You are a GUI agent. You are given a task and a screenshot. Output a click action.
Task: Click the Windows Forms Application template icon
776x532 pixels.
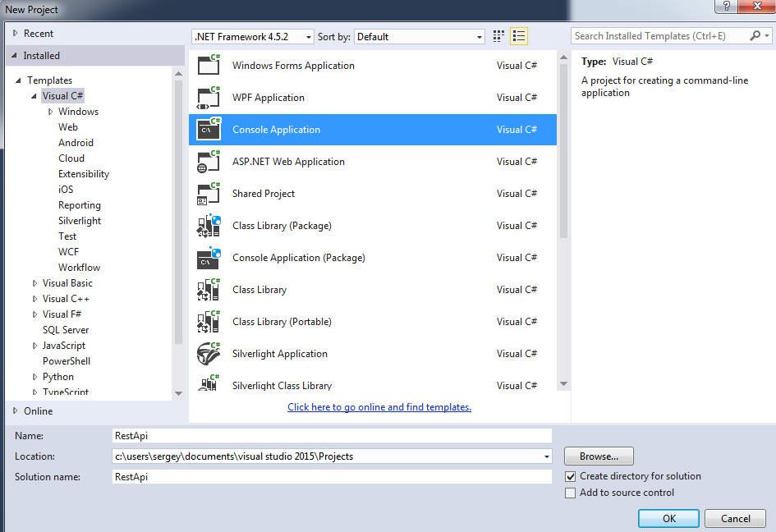[209, 65]
